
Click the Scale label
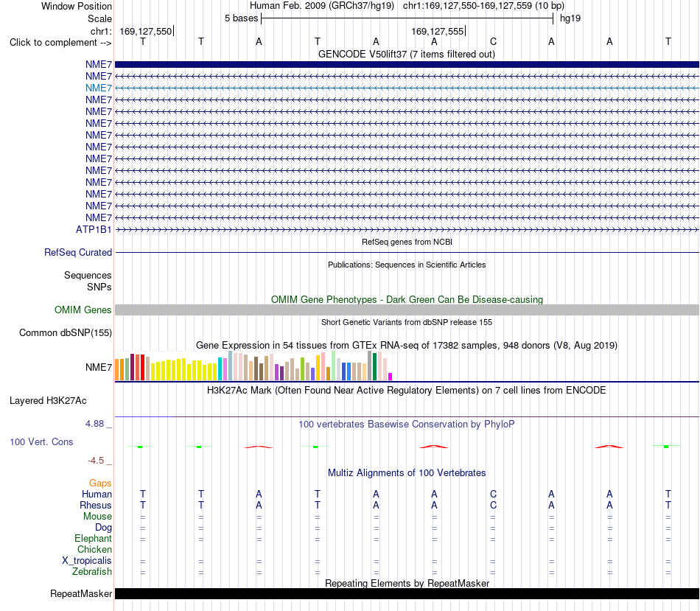point(99,18)
